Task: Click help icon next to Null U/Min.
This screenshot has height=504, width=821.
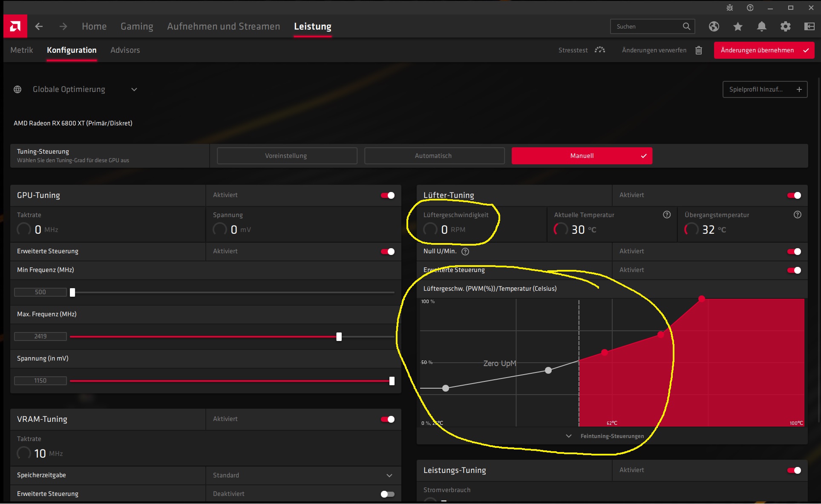Action: pos(465,252)
